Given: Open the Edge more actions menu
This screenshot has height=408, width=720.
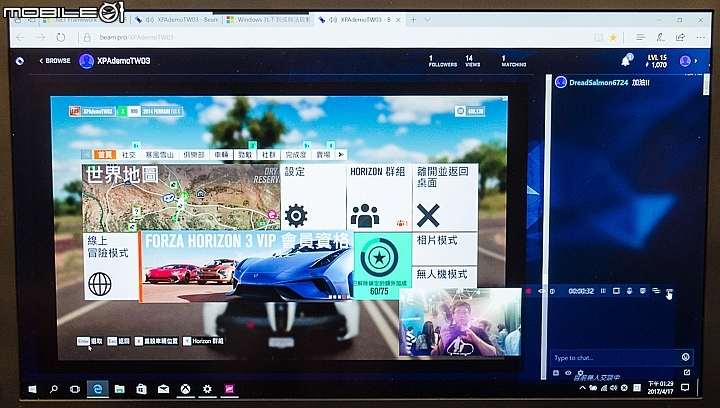Looking at the screenshot, I should tap(701, 37).
